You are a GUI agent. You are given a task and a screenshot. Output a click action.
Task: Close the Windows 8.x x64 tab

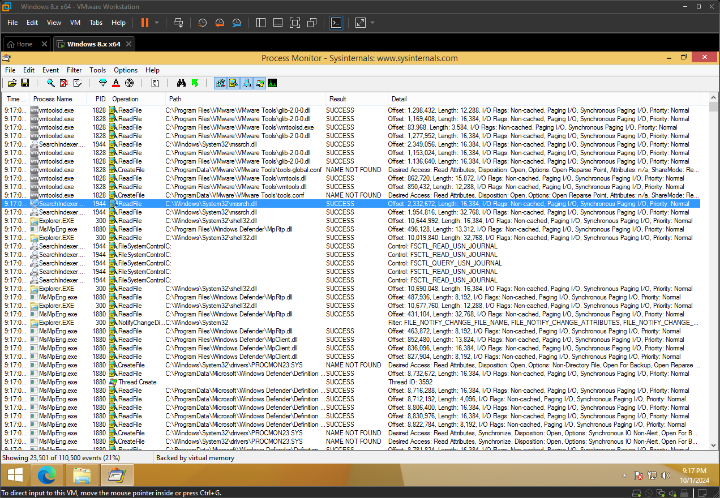pos(129,44)
